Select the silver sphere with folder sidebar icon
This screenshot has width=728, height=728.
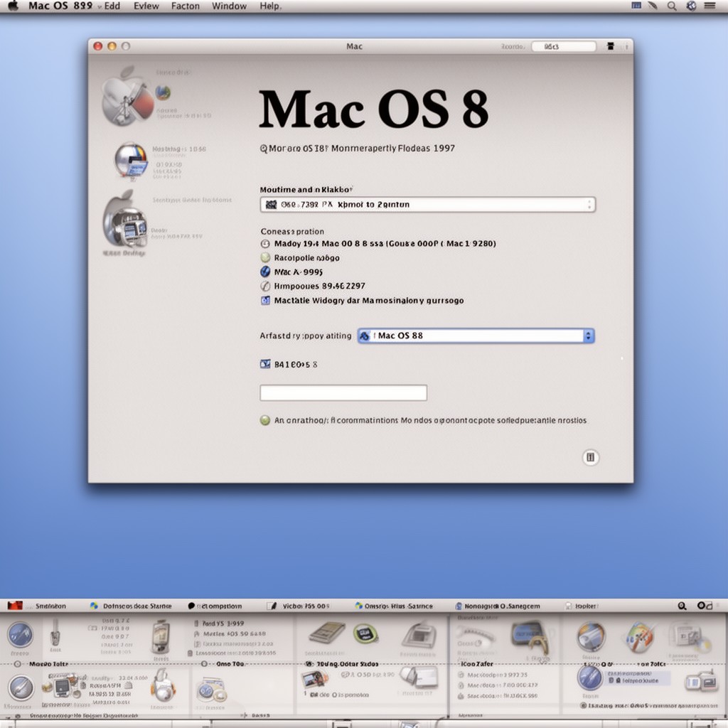coord(132,161)
